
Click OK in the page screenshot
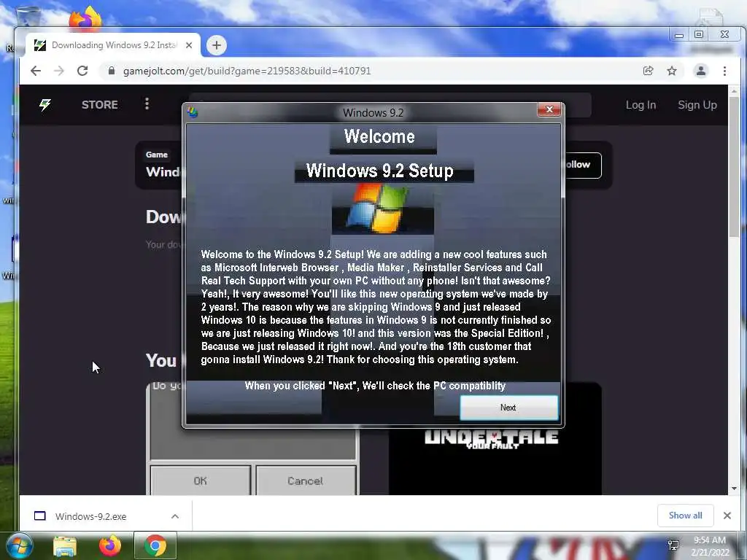tap(201, 481)
